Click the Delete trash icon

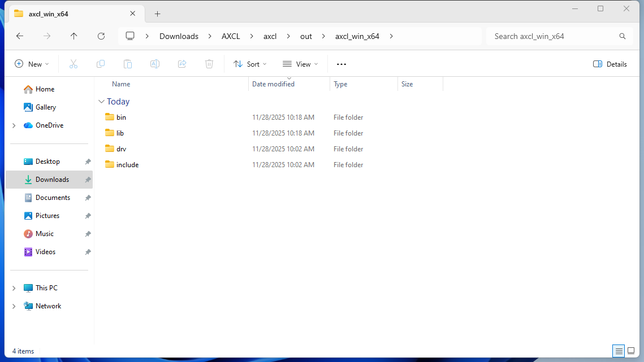click(x=209, y=64)
